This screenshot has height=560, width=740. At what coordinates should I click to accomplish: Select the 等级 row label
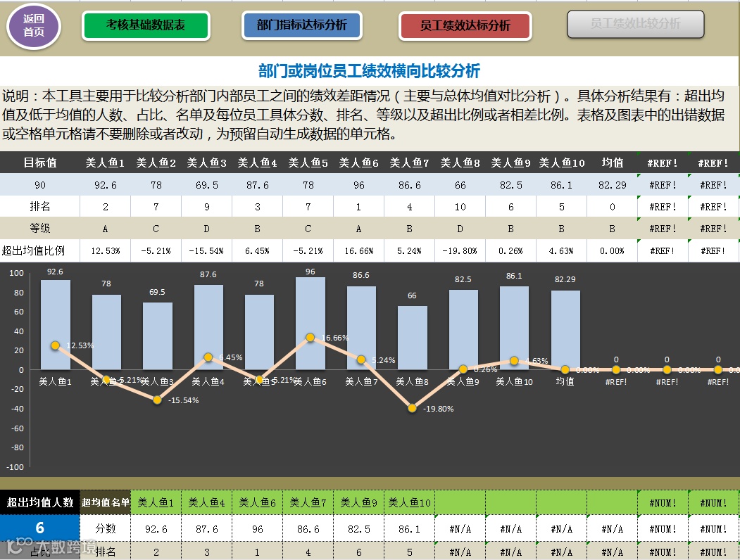coord(40,228)
